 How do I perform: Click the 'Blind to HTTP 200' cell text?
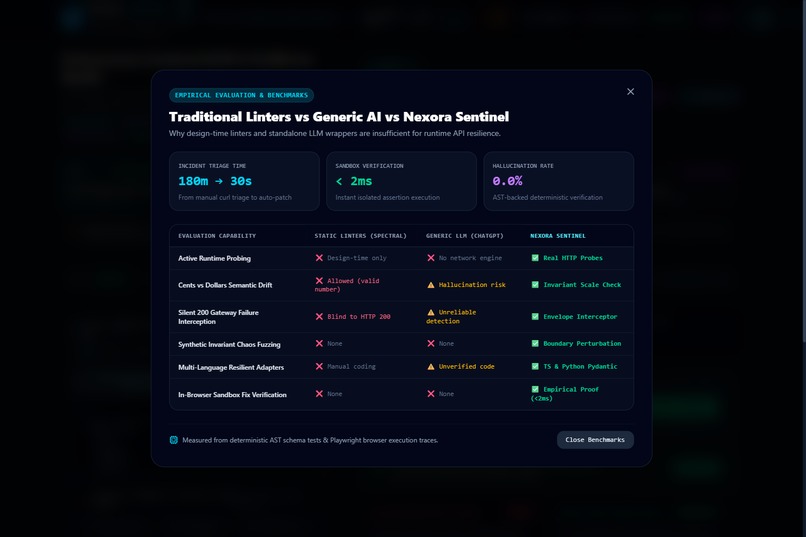pyautogui.click(x=359, y=317)
